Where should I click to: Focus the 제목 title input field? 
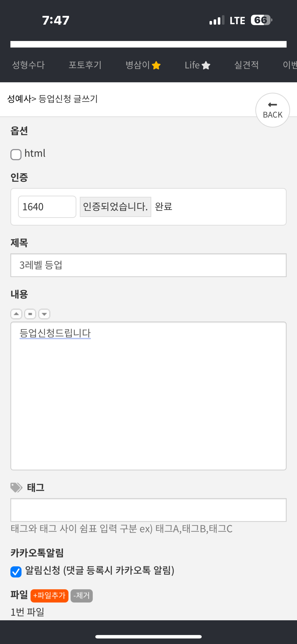(x=148, y=265)
